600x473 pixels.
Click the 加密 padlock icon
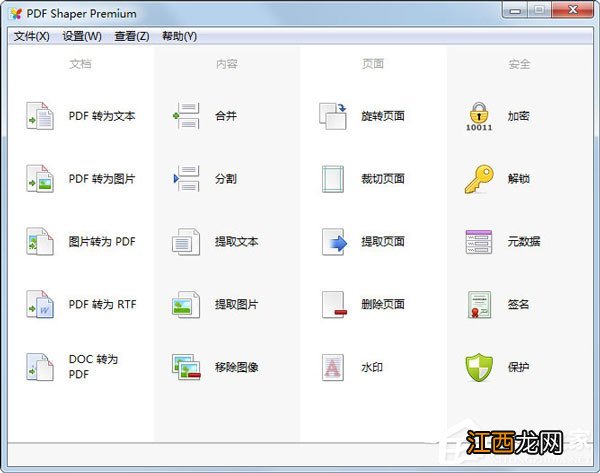click(x=479, y=116)
